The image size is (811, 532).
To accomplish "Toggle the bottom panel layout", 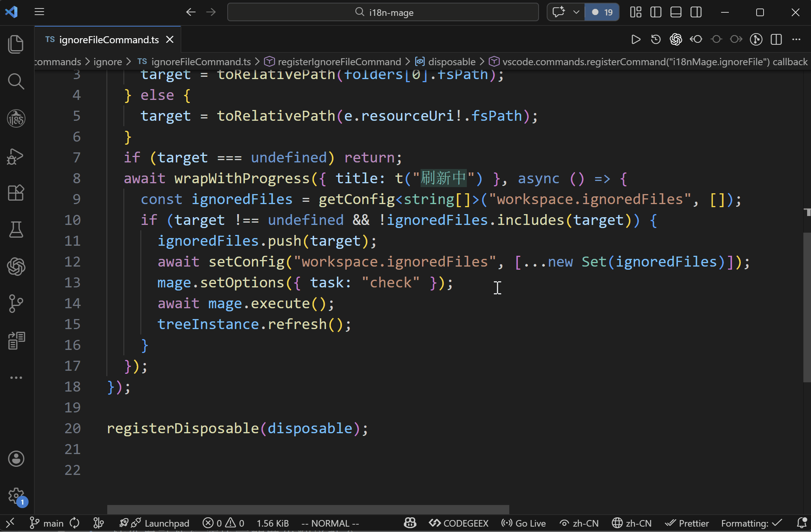I will pos(676,12).
